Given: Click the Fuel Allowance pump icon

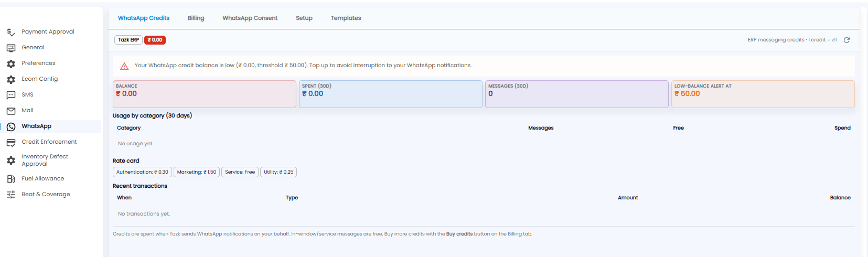Looking at the screenshot, I should coord(11,179).
